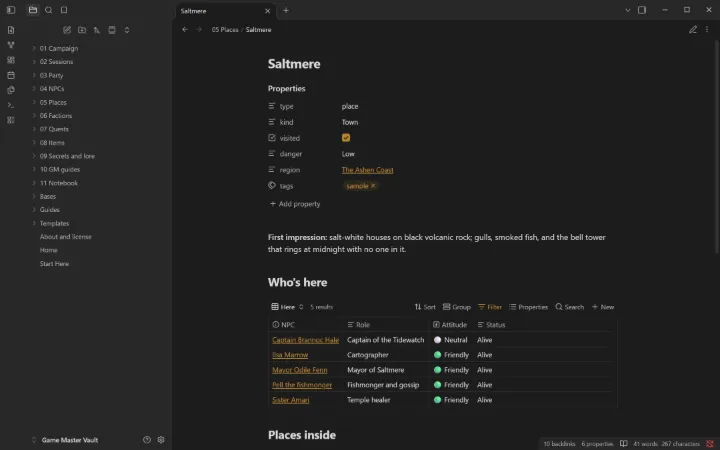Screen dimensions: 720x450
Task: Open graph view from the ribbon
Action: (11, 45)
